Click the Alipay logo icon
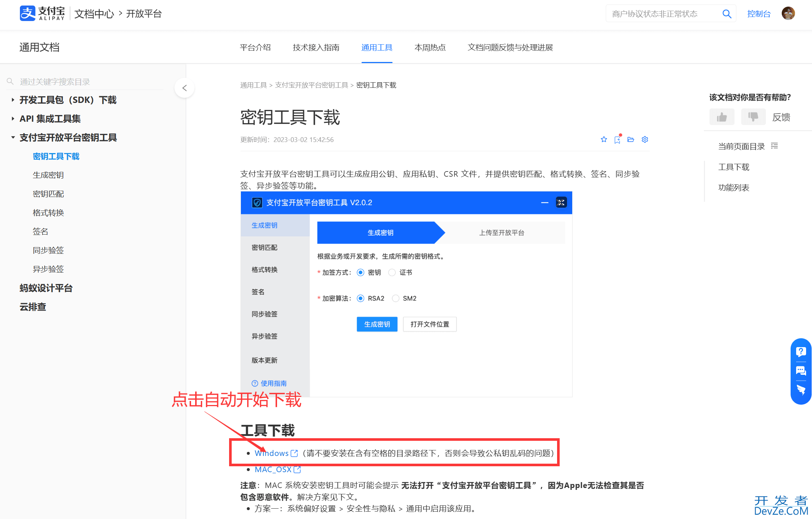Image resolution: width=812 pixels, height=519 pixels. [x=28, y=13]
